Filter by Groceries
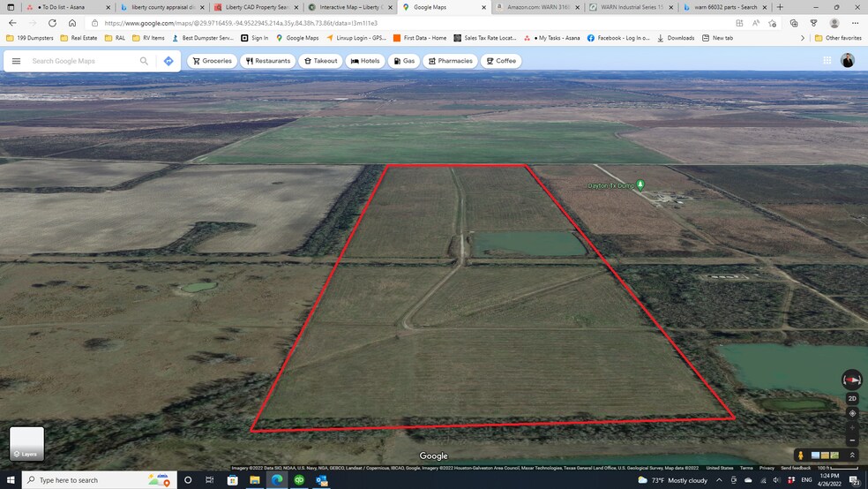This screenshot has width=868, height=489. pos(212,61)
